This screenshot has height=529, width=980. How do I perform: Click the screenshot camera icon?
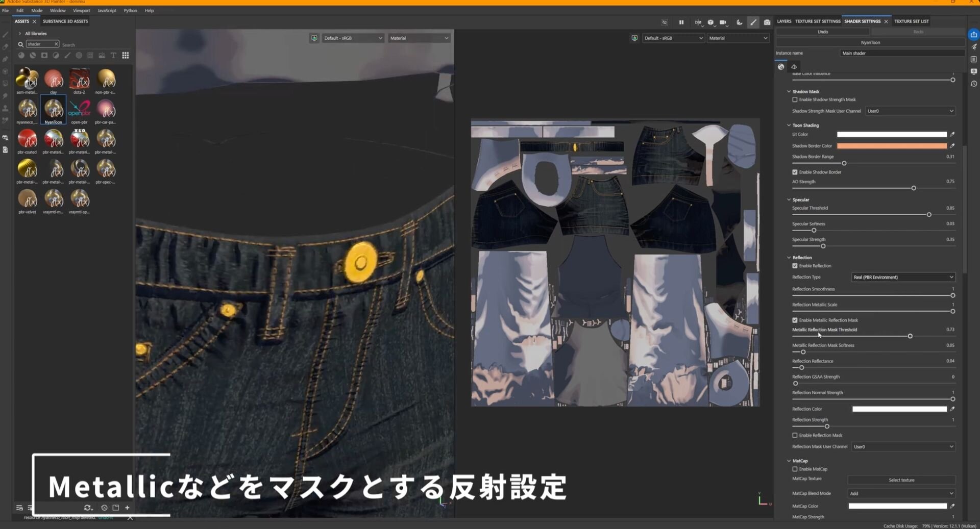[x=767, y=22]
